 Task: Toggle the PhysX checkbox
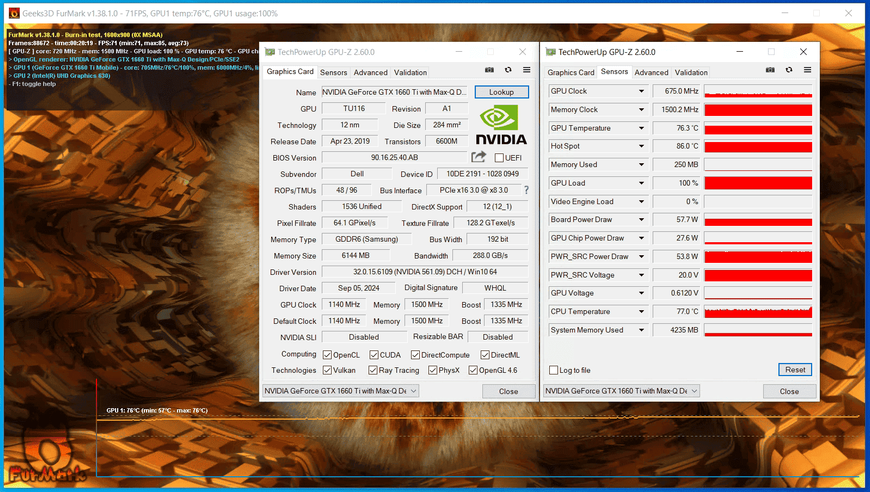433,370
